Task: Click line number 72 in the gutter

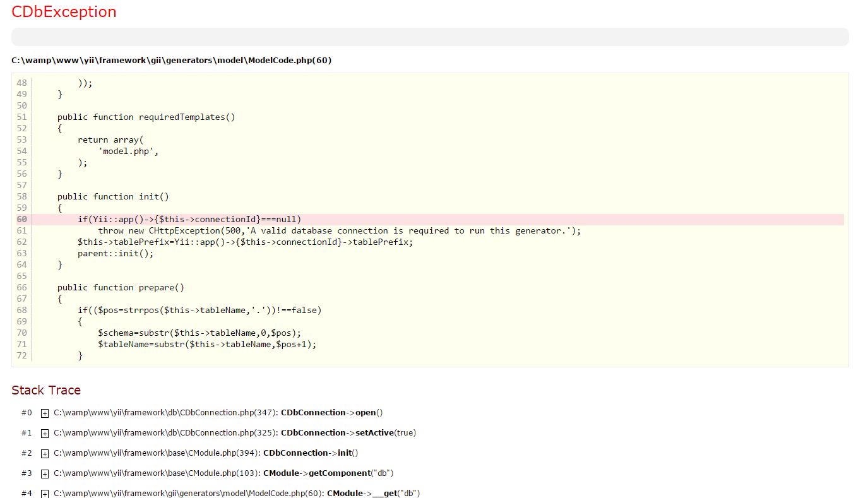Action: 22,356
